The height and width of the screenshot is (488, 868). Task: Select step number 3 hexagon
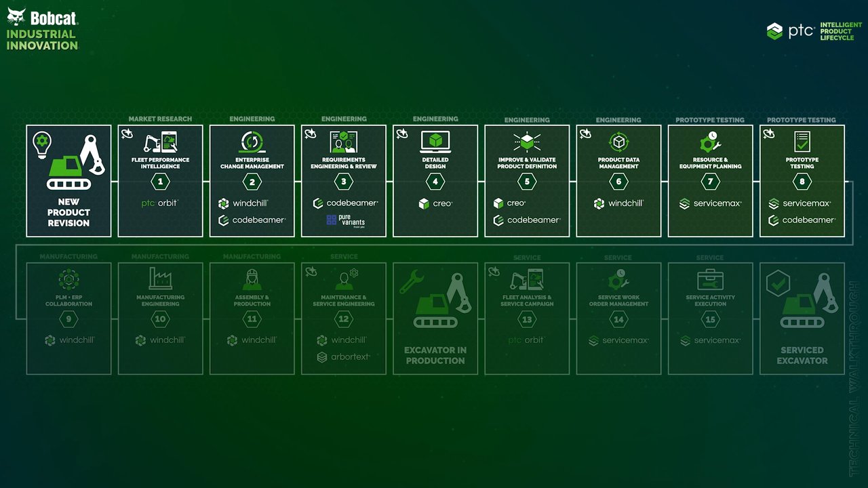point(344,182)
